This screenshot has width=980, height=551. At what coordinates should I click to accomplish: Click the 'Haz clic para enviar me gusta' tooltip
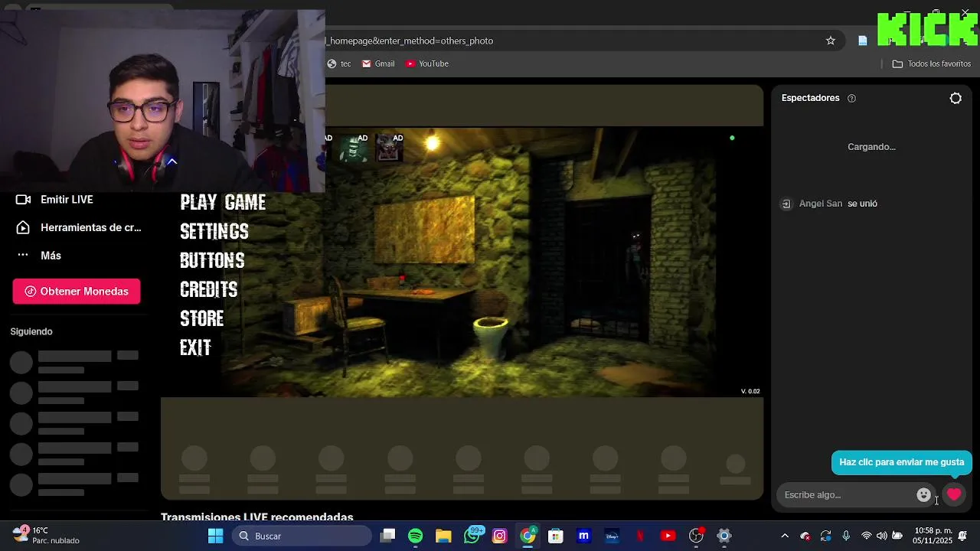click(902, 462)
